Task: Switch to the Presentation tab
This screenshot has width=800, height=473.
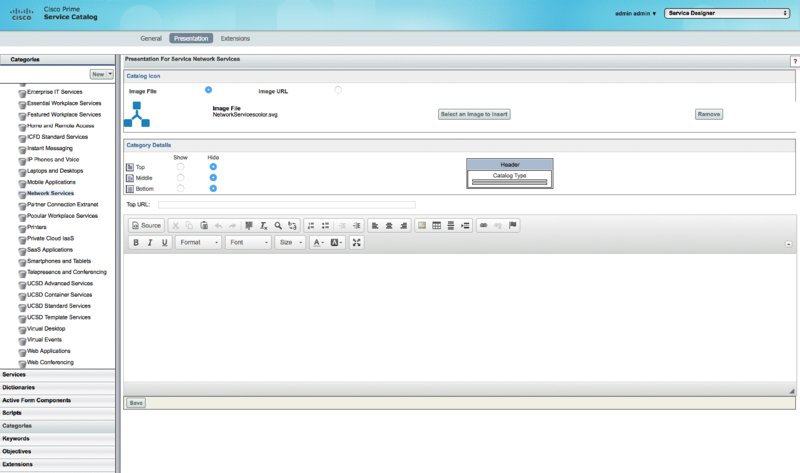Action: pos(191,38)
